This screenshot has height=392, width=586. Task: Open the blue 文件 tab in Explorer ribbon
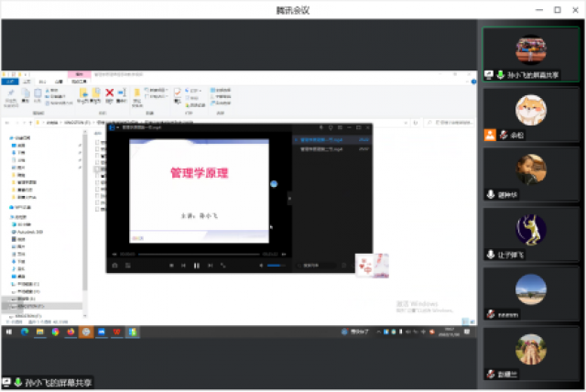pos(9,82)
